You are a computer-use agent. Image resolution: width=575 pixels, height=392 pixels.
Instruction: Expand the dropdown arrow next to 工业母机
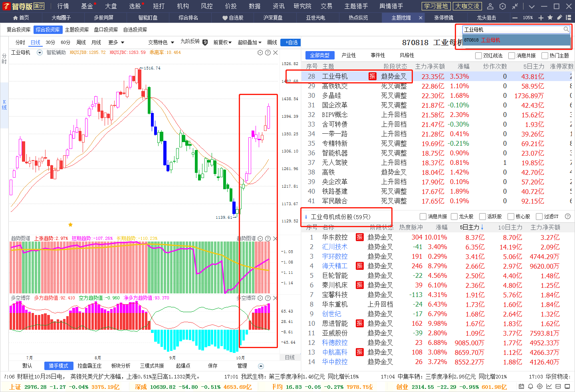pos(40,53)
